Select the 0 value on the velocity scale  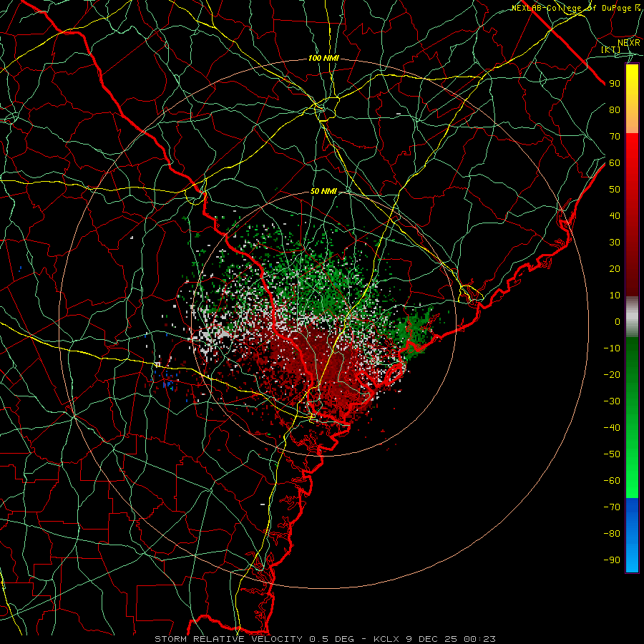tap(618, 322)
